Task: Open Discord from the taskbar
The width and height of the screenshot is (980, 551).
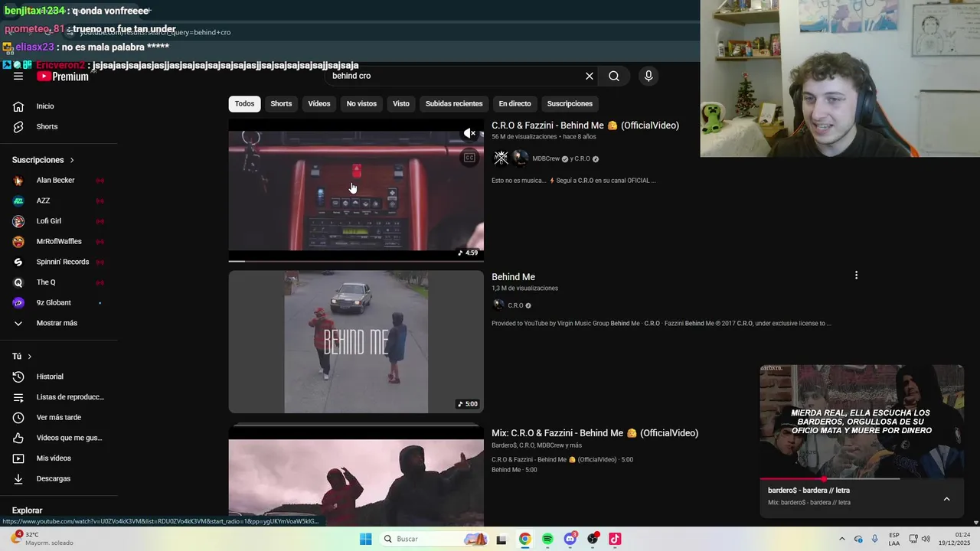Action: pyautogui.click(x=570, y=539)
